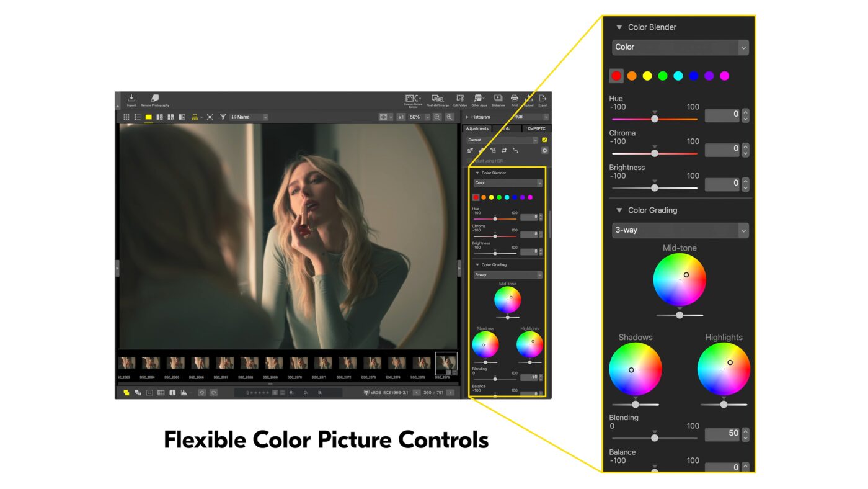Click the Print icon
Viewport: 868px width, 489px height.
(515, 100)
